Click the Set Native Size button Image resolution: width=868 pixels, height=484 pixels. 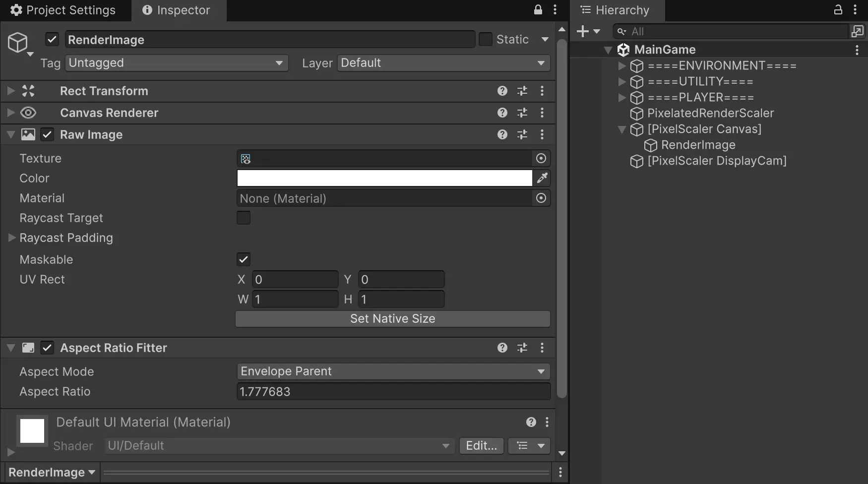[x=392, y=319]
